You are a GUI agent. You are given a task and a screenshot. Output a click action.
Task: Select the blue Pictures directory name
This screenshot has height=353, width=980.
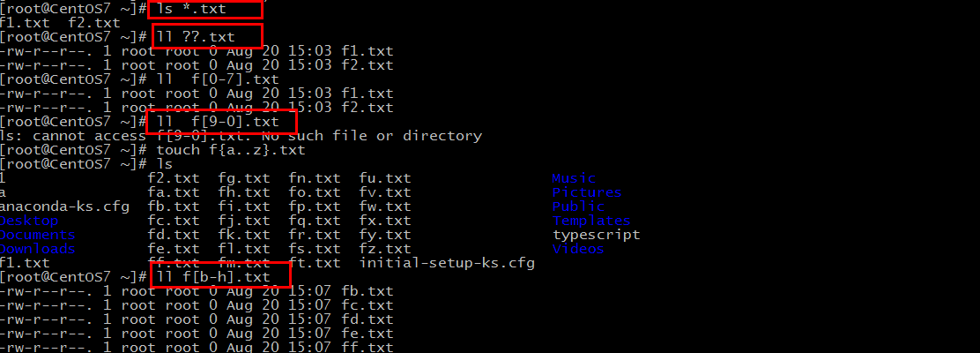pyautogui.click(x=587, y=192)
